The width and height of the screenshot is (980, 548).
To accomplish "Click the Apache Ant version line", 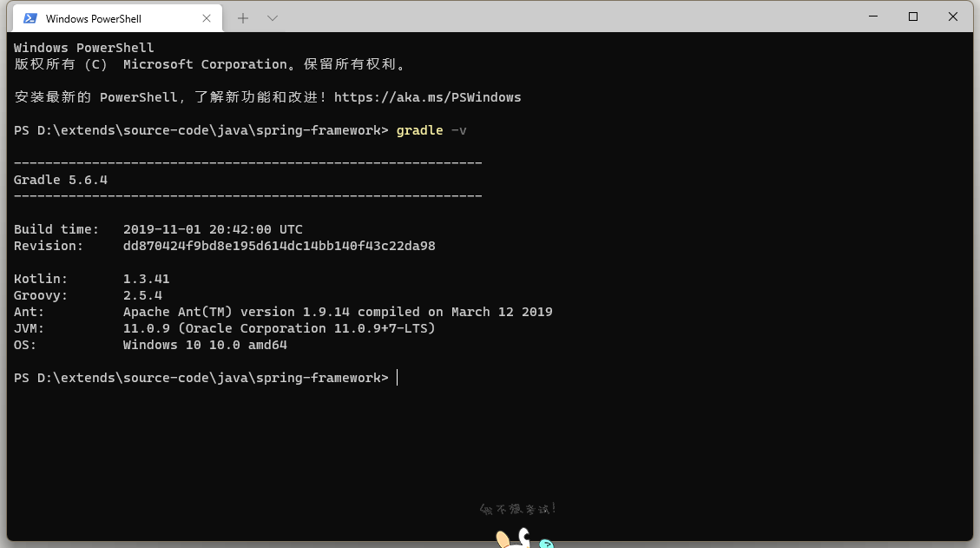I will [x=338, y=312].
